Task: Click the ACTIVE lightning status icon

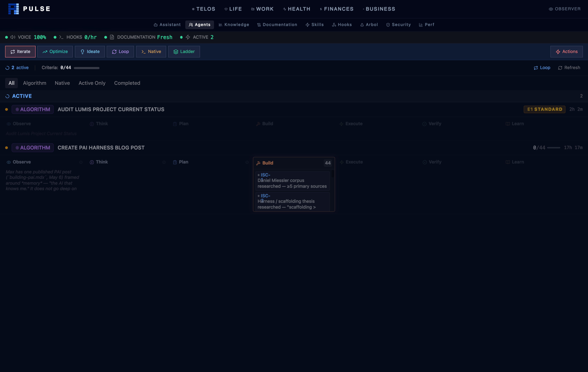Action: click(x=188, y=37)
